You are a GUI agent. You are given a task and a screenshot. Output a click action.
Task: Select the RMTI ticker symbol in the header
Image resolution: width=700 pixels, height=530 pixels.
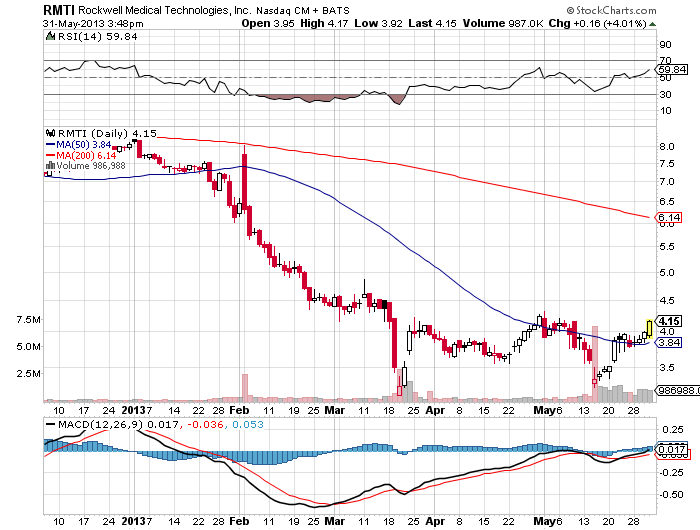[59, 10]
